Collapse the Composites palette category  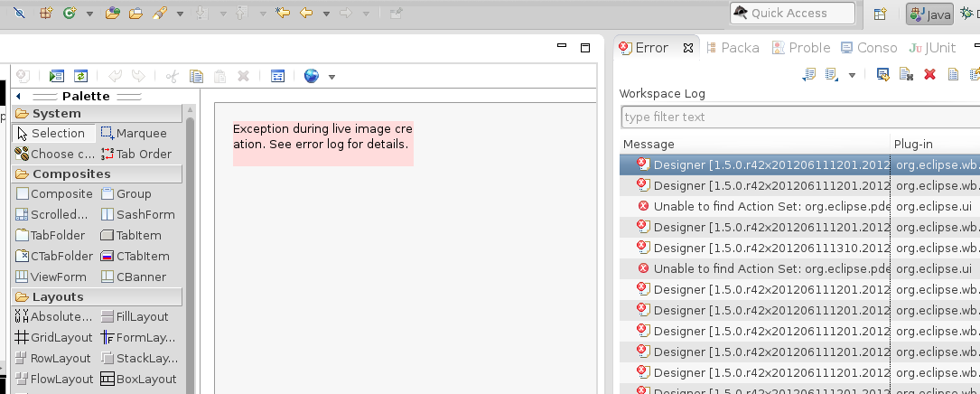pyautogui.click(x=97, y=174)
